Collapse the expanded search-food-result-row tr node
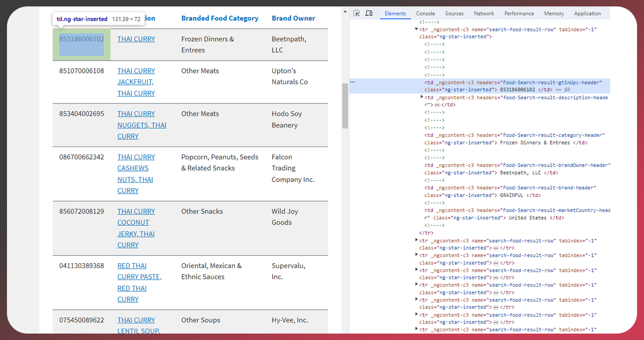 coord(417,29)
